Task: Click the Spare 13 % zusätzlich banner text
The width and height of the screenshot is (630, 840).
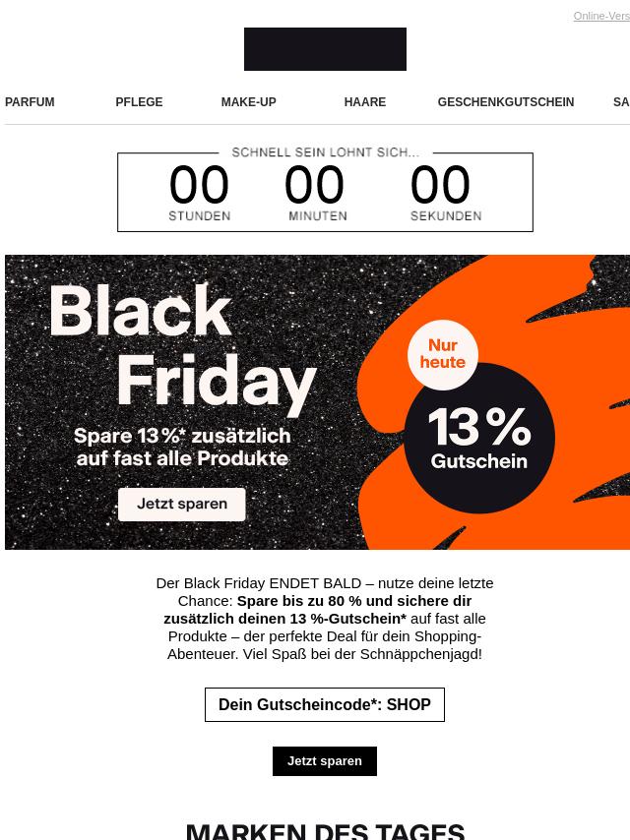Action: click(182, 447)
